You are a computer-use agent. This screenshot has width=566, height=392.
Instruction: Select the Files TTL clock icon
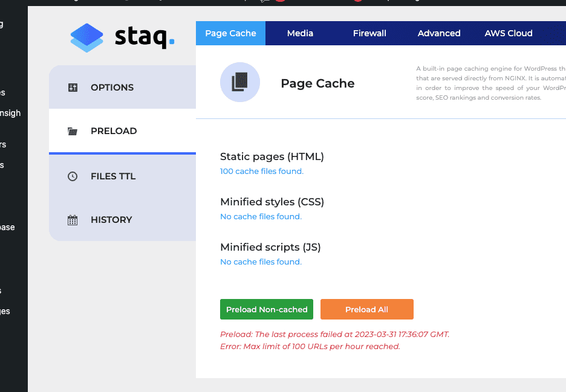73,176
